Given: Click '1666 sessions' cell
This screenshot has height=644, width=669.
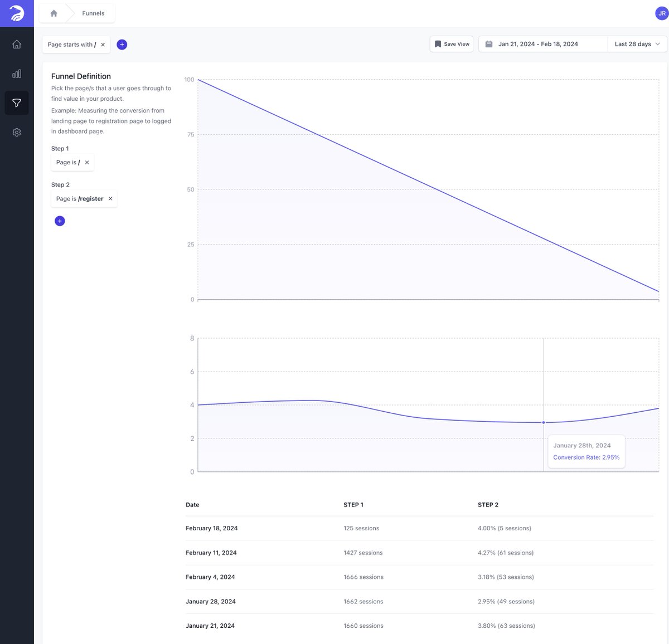Looking at the screenshot, I should click(363, 577).
